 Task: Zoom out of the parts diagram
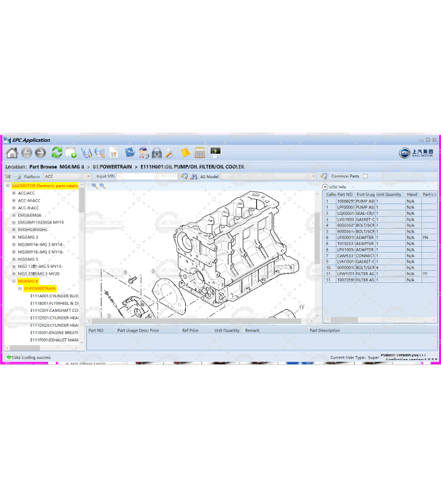click(x=103, y=186)
